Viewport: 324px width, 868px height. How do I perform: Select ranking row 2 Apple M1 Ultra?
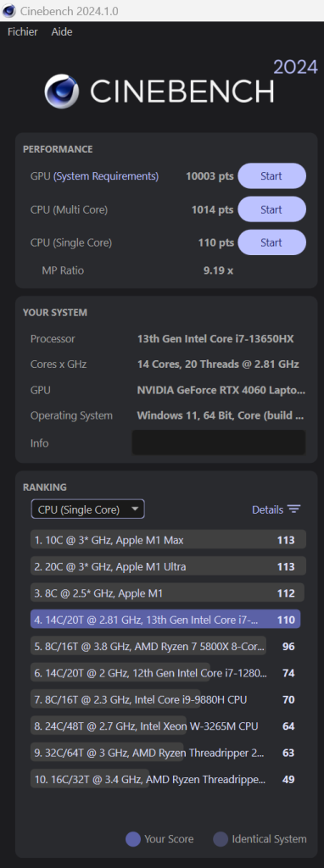tap(169, 566)
